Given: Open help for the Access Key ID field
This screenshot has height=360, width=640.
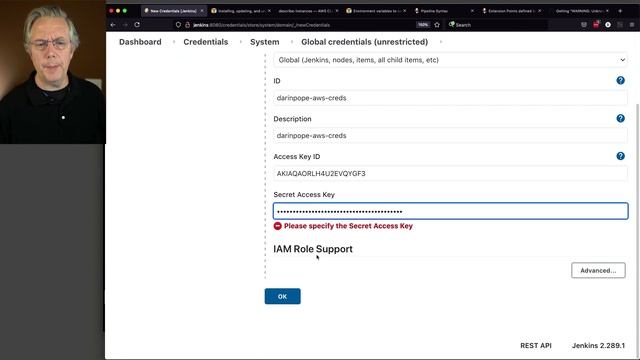Looking at the screenshot, I should 620,156.
